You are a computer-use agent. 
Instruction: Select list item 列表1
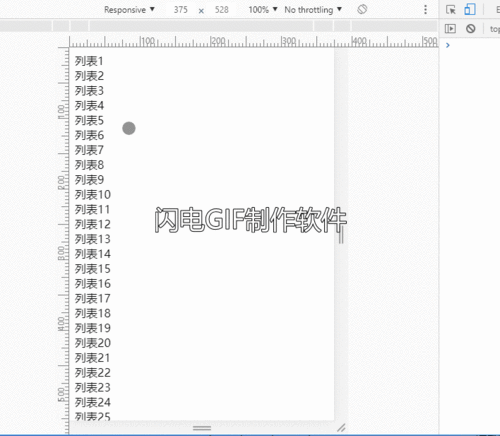point(89,61)
